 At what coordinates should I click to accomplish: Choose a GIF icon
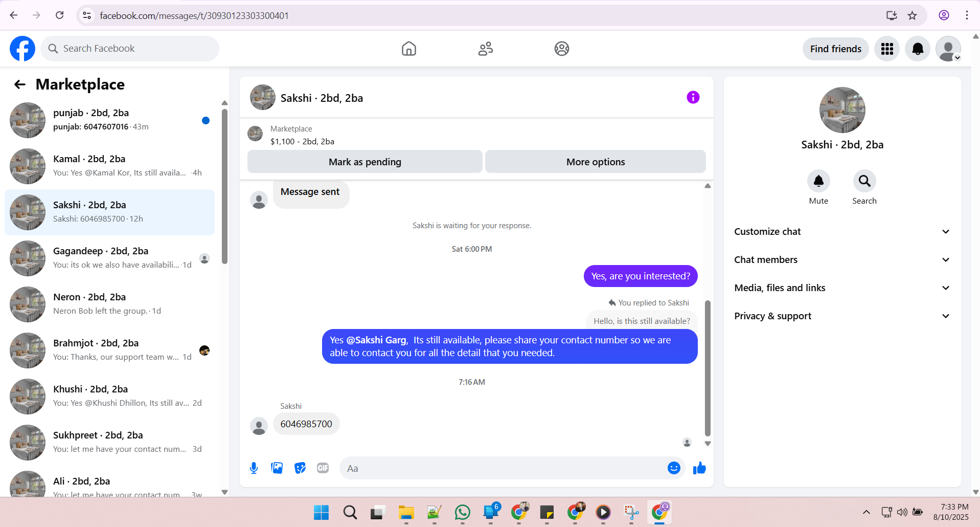click(323, 468)
